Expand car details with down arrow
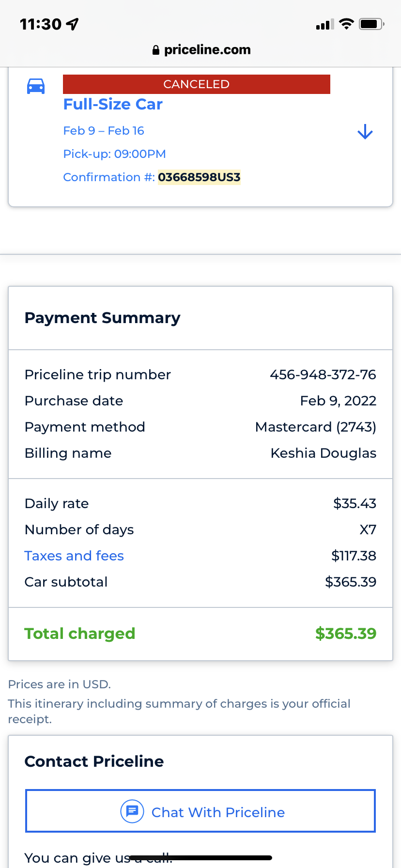Screen dimensions: 401x868 (365, 132)
